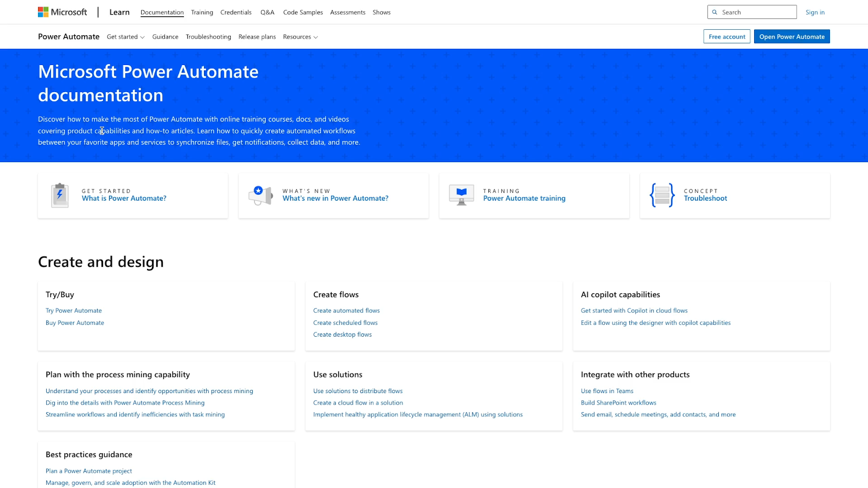Open Dig into Power Automate Process Mining link
This screenshot has height=488, width=868.
pos(125,403)
